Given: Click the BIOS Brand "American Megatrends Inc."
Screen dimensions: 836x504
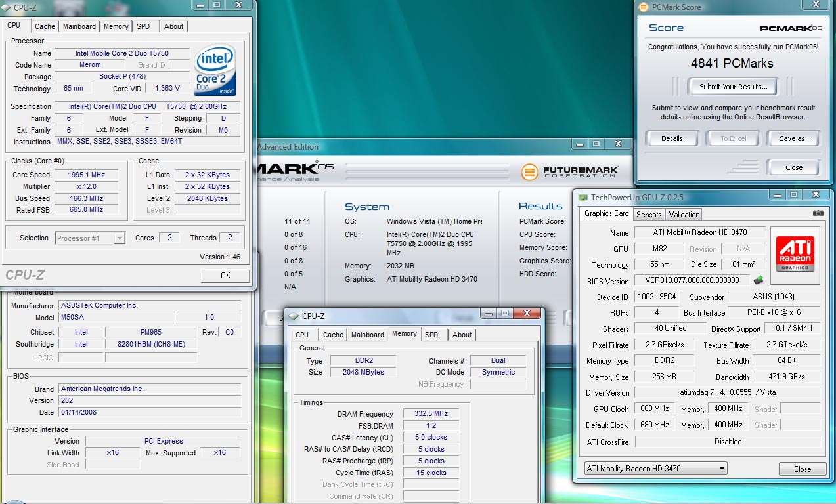Looking at the screenshot, I should coord(150,388).
